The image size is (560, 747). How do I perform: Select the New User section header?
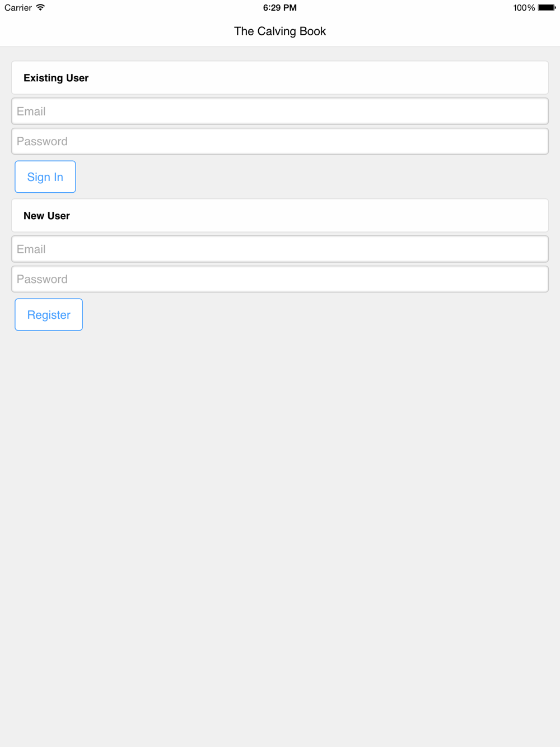pos(279,216)
